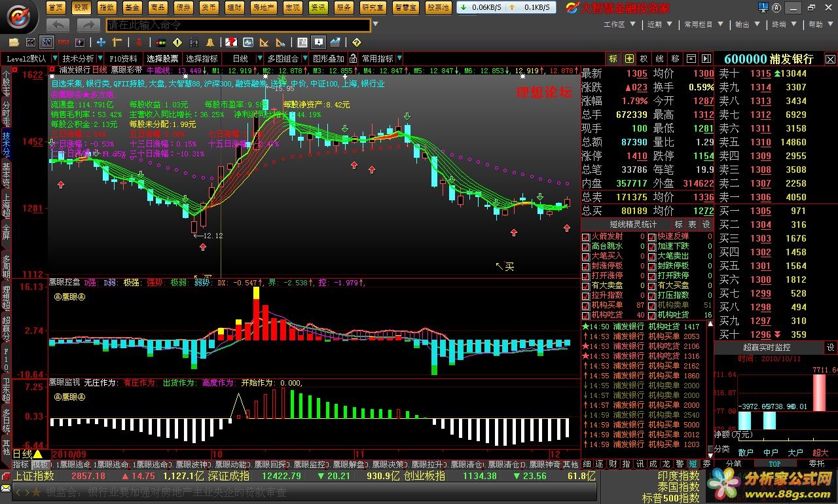The height and width of the screenshot is (504, 838).
Task: Toggle the 大笔卖出 checkbox
Action: pyautogui.click(x=652, y=256)
